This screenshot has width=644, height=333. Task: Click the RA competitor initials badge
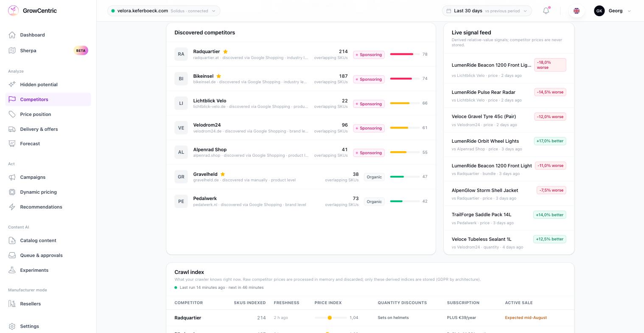pyautogui.click(x=181, y=54)
